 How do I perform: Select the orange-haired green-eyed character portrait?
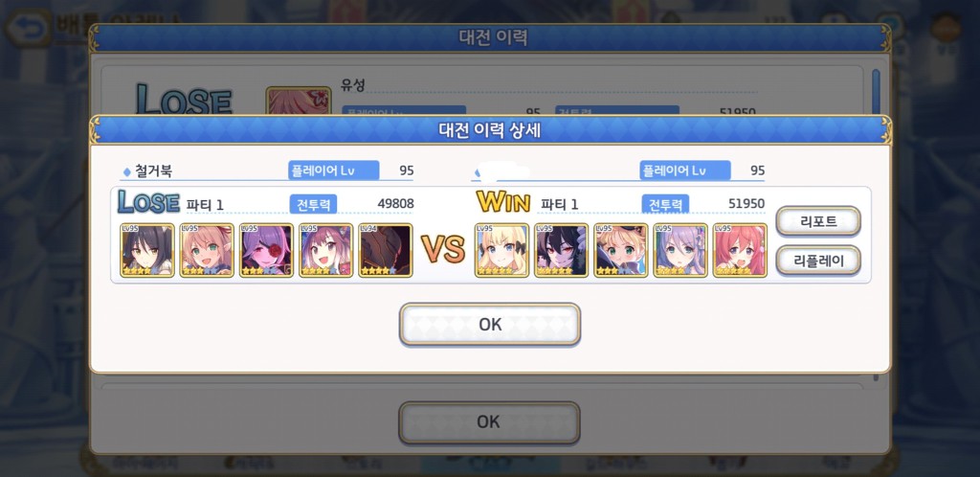tap(207, 250)
